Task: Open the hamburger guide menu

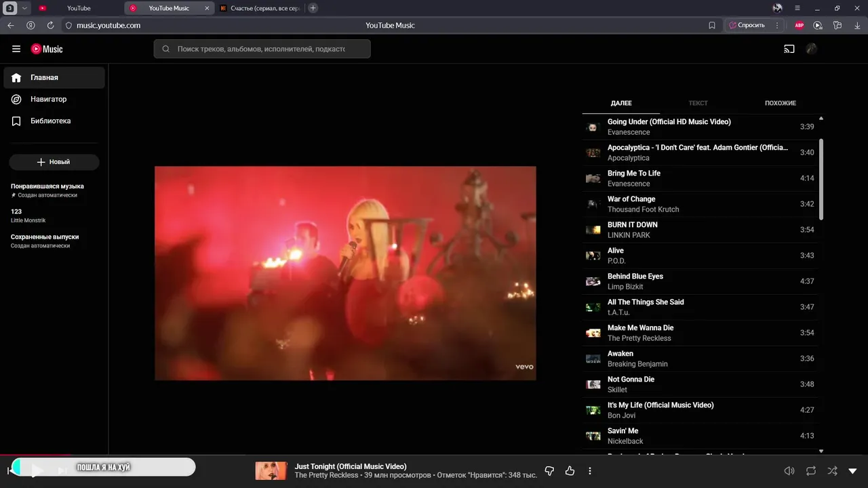Action: coord(16,49)
